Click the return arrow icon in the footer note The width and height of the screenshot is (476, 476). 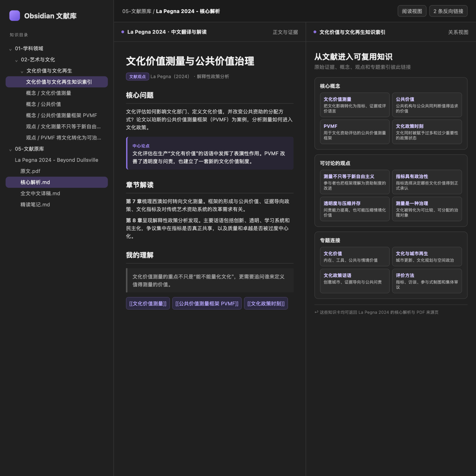pos(316,312)
